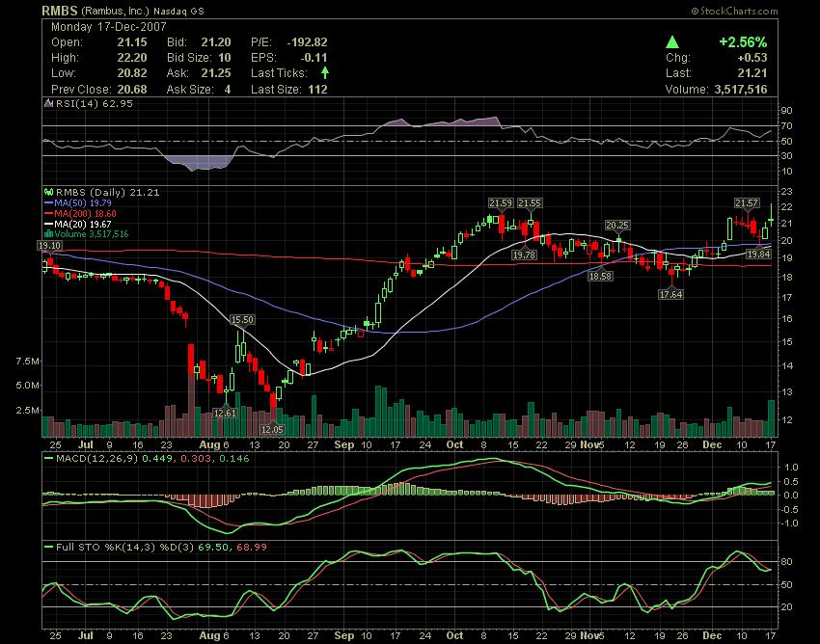Click the green Last Ticks up-arrow icon
This screenshot has width=820, height=644.
[325, 72]
